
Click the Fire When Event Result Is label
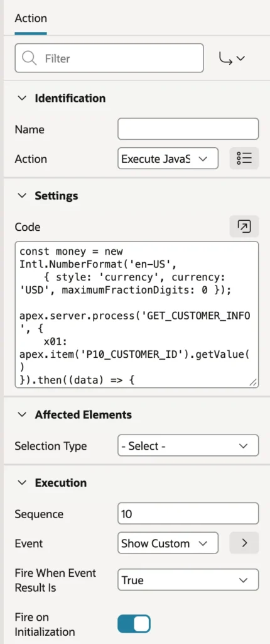55,580
